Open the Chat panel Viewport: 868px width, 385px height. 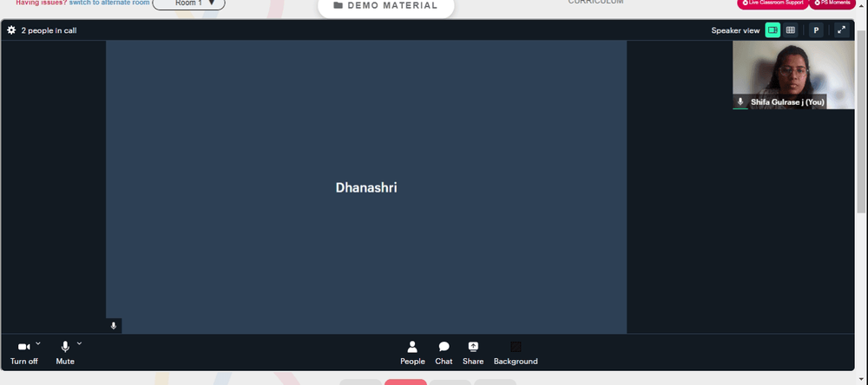444,353
